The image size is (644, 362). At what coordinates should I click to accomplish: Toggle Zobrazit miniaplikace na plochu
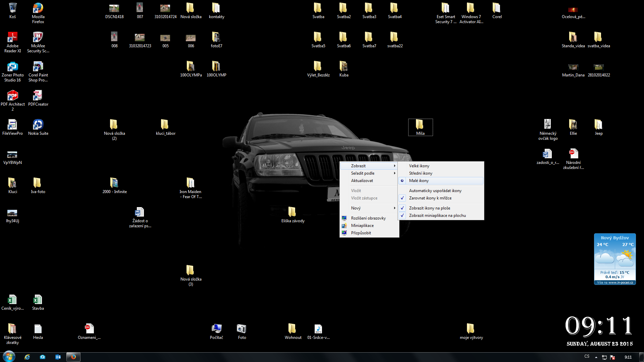[437, 216]
